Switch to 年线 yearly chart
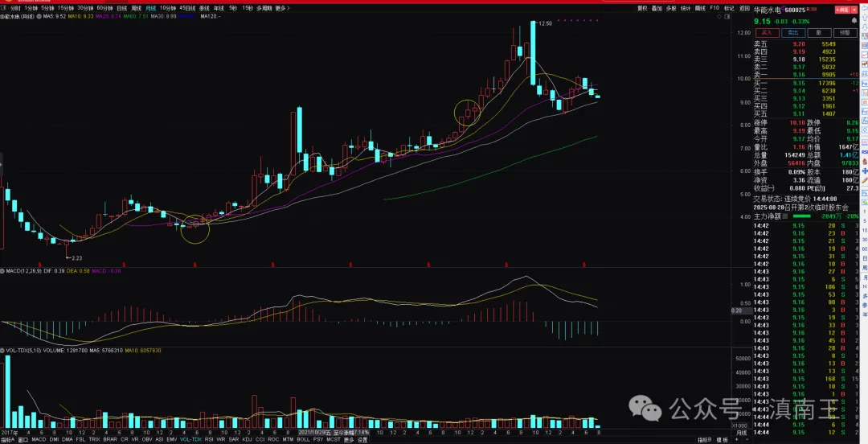Viewport: 868px width, 444px height. (219, 8)
